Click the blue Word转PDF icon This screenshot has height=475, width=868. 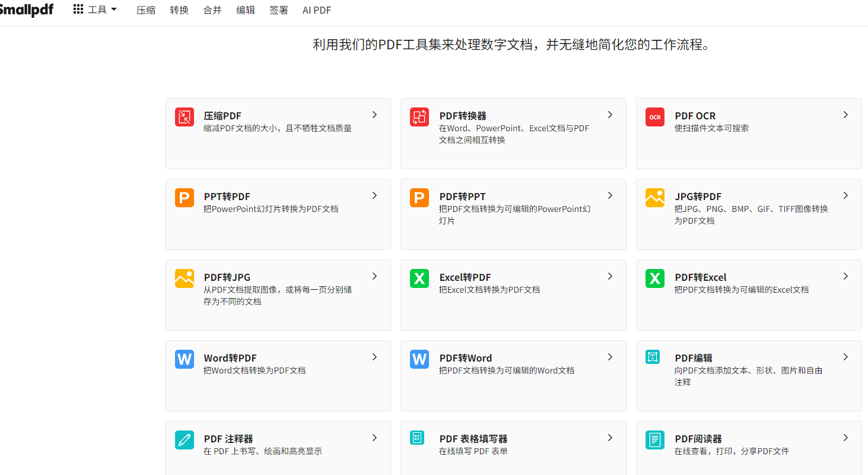[x=185, y=359]
